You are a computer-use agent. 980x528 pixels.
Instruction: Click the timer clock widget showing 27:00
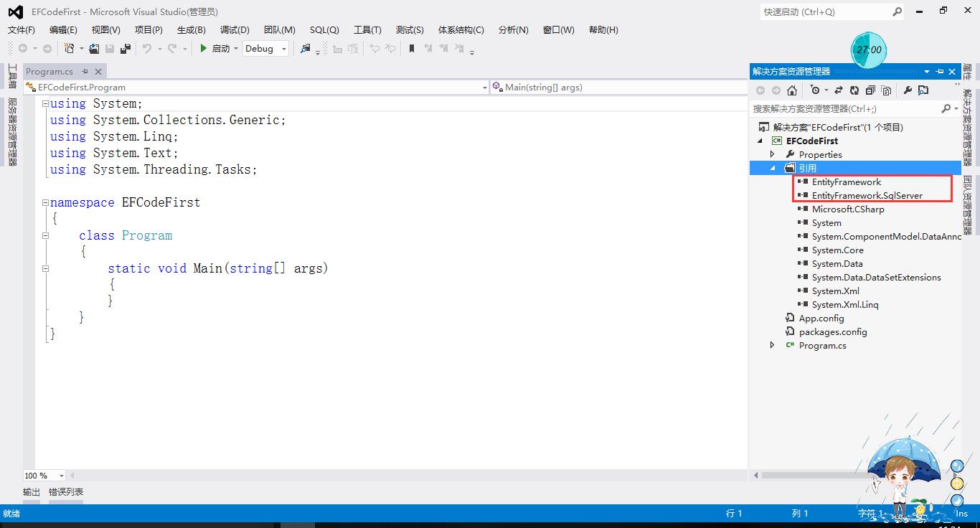[868, 49]
